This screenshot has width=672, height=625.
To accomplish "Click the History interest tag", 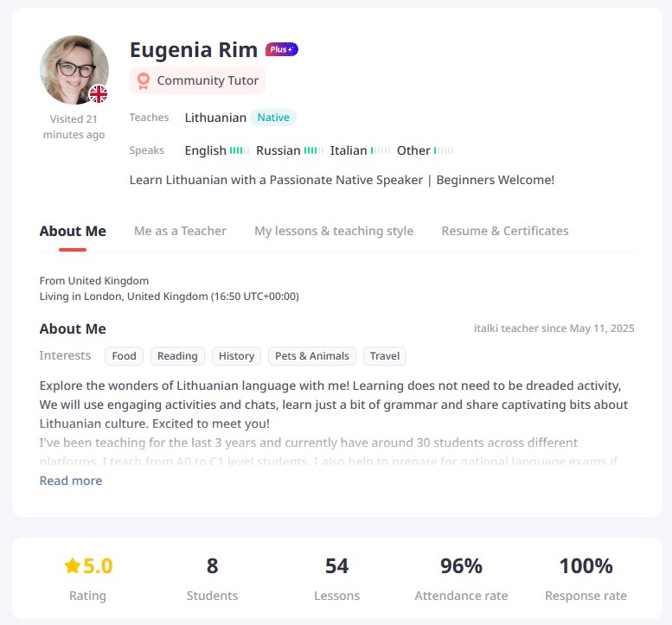I will tap(236, 356).
